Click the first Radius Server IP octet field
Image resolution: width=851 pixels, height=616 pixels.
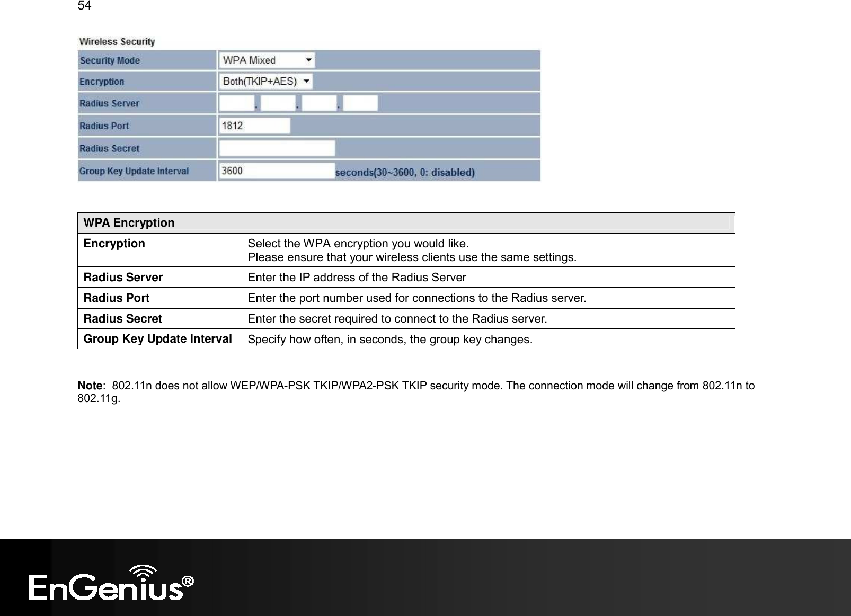[x=237, y=103]
